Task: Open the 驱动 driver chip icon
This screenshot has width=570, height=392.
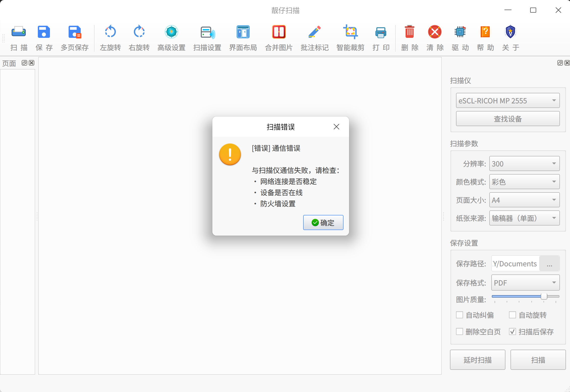Action: pyautogui.click(x=460, y=32)
